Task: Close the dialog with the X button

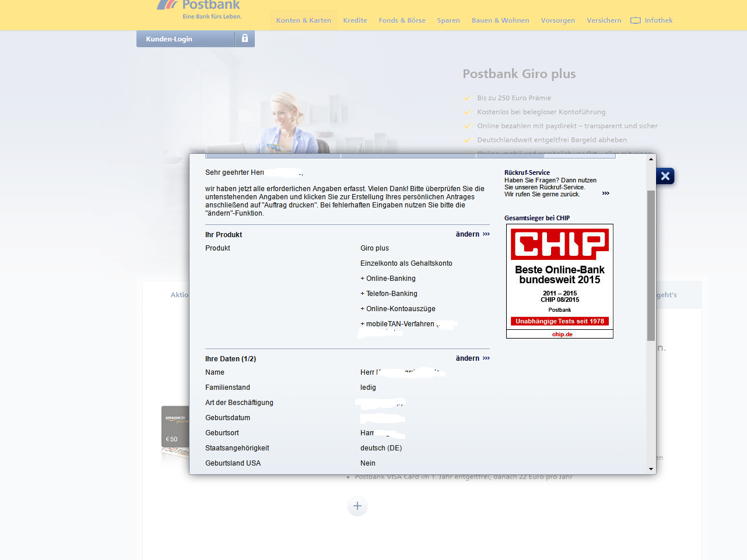Action: click(x=665, y=176)
